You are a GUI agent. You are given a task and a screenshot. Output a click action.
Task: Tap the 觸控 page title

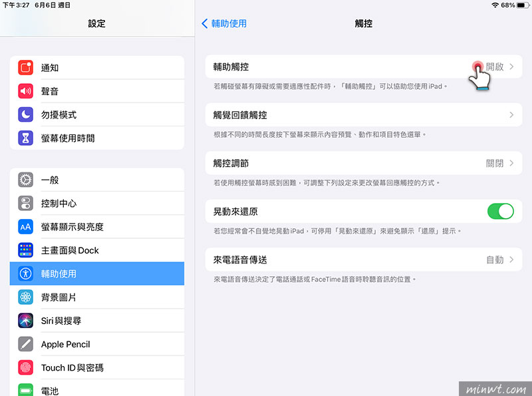[363, 23]
